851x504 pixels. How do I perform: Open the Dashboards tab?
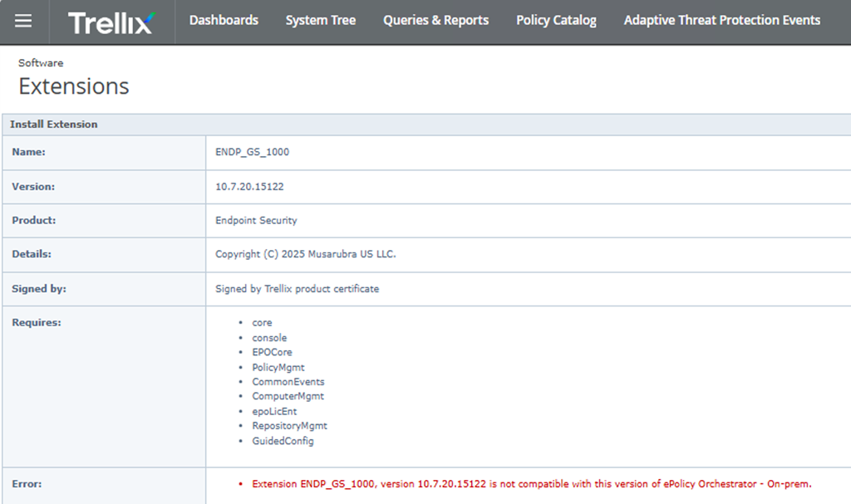[224, 21]
